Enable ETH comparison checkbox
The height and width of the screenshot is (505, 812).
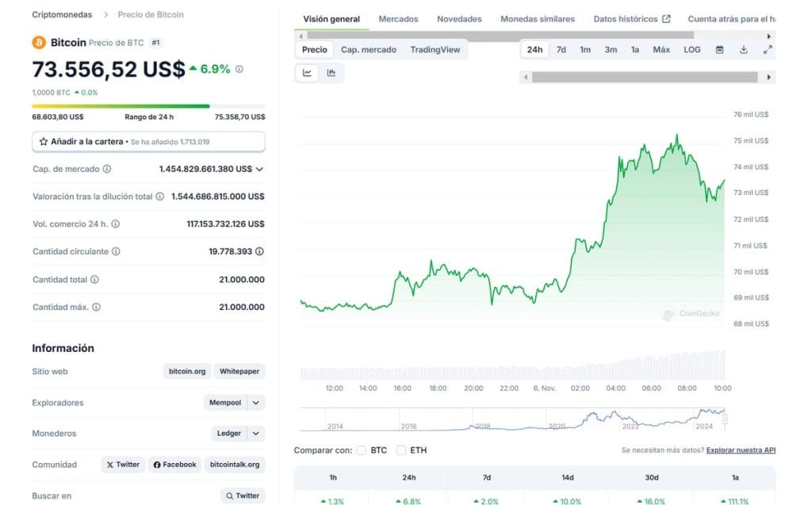pyautogui.click(x=400, y=450)
